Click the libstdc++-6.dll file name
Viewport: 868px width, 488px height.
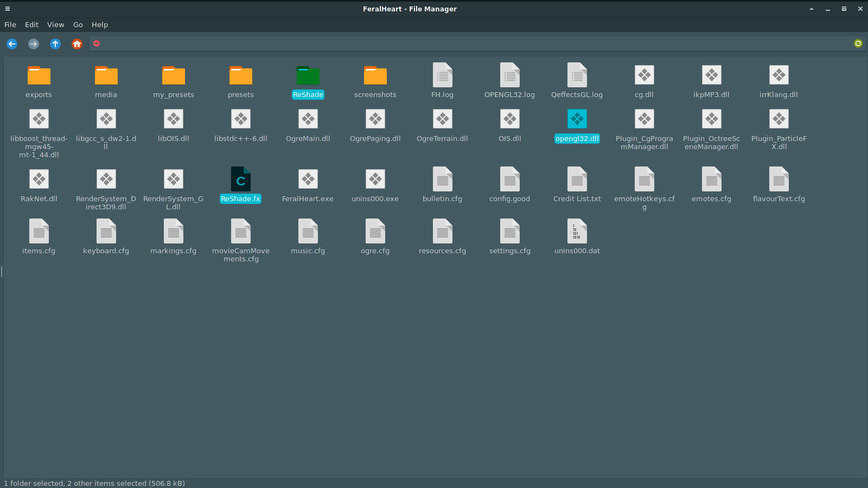click(x=241, y=138)
